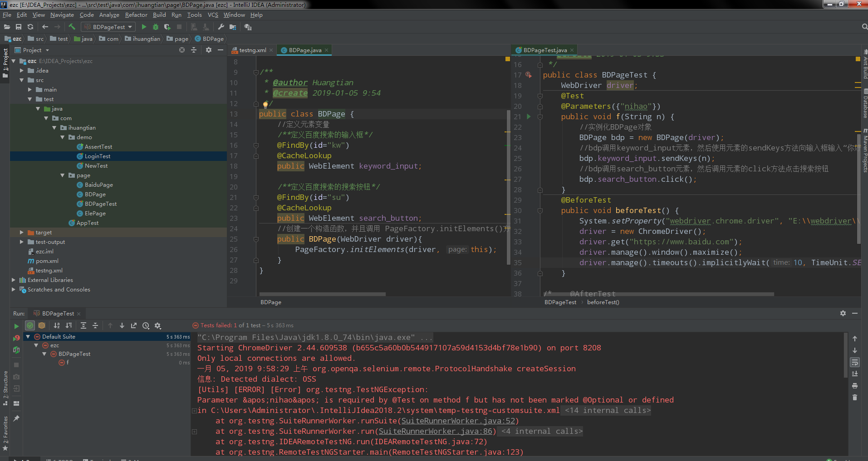The image size is (868, 461).
Task: Click the Scroll from Source target icon
Action: pos(182,50)
